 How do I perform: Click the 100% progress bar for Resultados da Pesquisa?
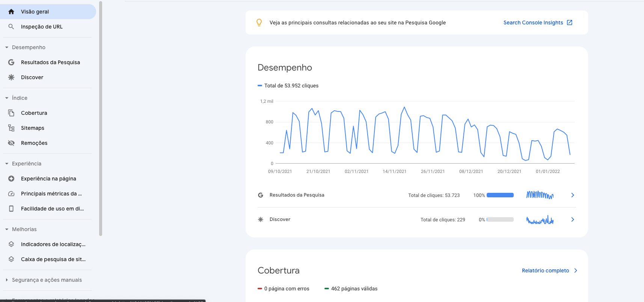500,195
